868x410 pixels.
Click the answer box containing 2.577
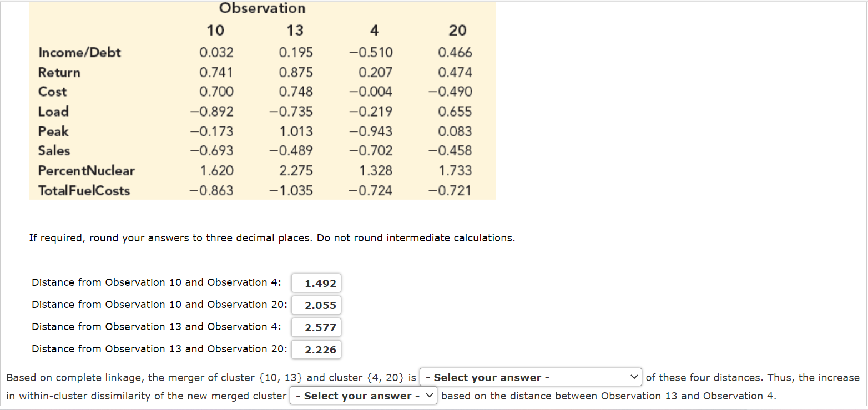(x=316, y=327)
